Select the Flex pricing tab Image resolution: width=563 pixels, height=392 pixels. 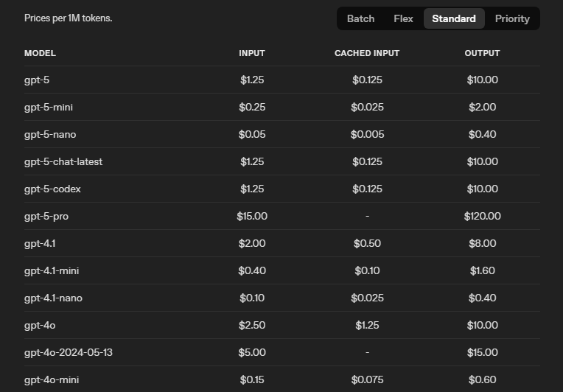403,18
